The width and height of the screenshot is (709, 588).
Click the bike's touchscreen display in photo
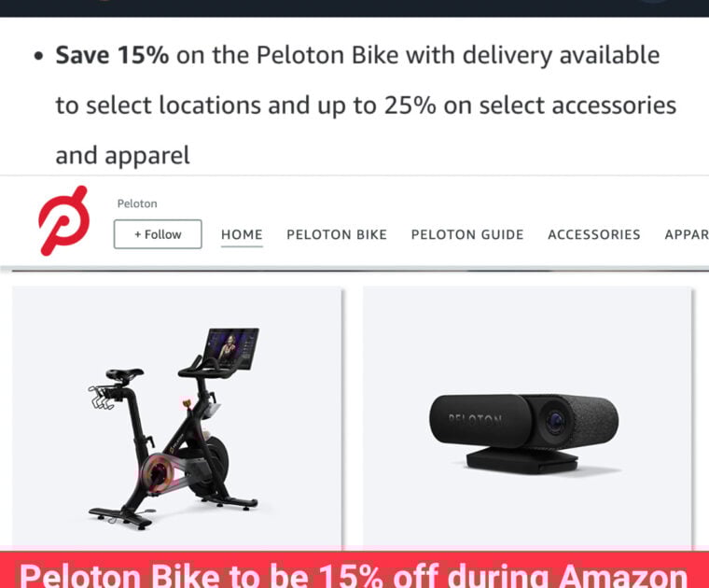(232, 348)
